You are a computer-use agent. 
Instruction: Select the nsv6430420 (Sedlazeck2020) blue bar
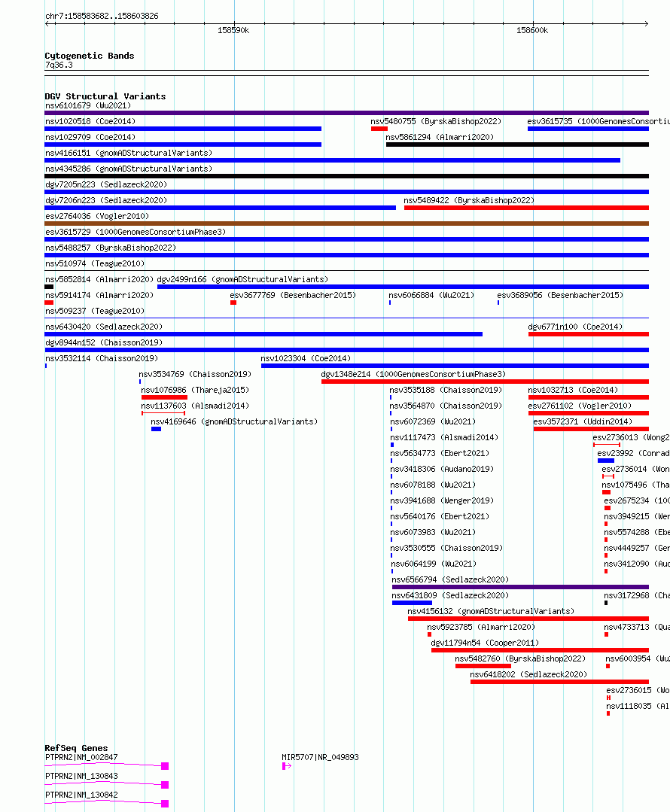(263, 334)
